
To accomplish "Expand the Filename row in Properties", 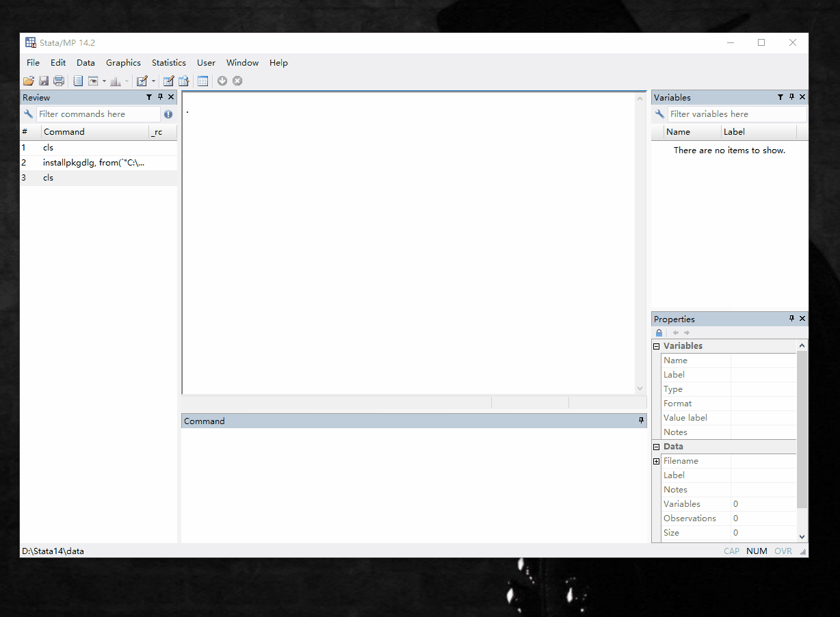I will pyautogui.click(x=657, y=461).
